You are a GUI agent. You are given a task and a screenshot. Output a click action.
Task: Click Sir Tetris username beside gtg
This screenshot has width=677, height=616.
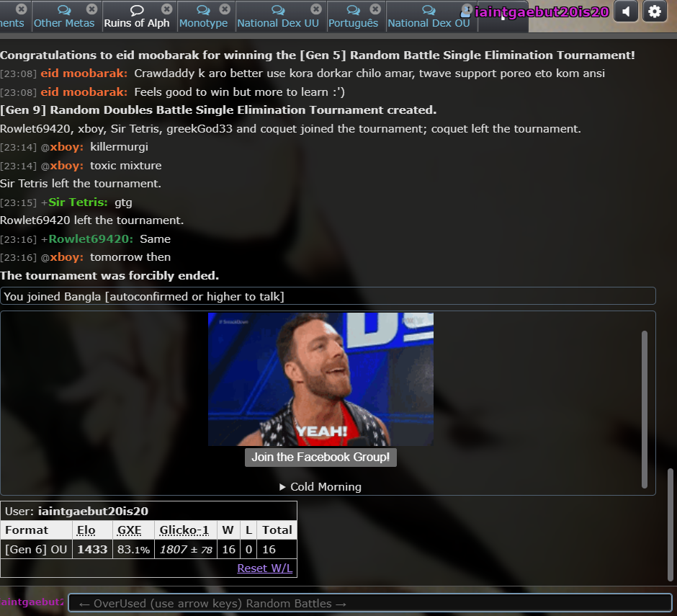(79, 202)
